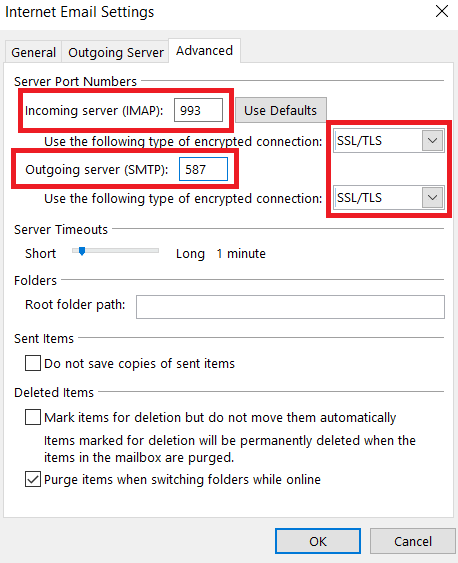Click the Server Timeouts slider thumb
The image size is (458, 563).
82,251
